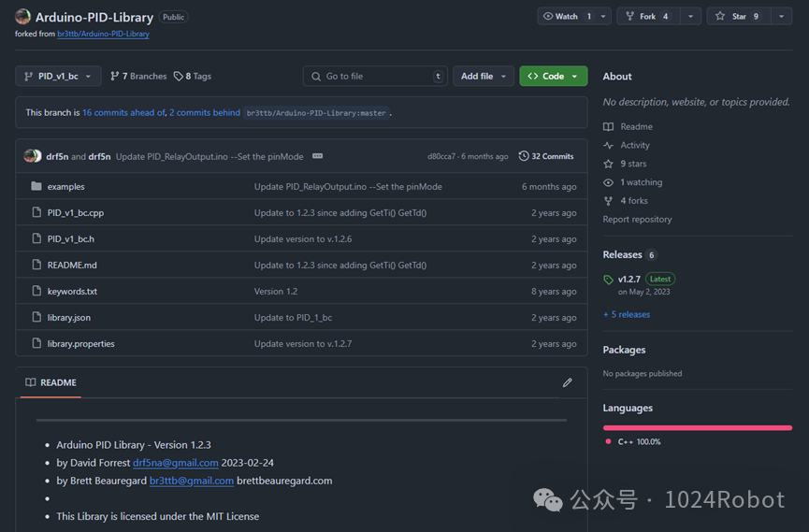Click the pink C++ language bar

coord(698,428)
